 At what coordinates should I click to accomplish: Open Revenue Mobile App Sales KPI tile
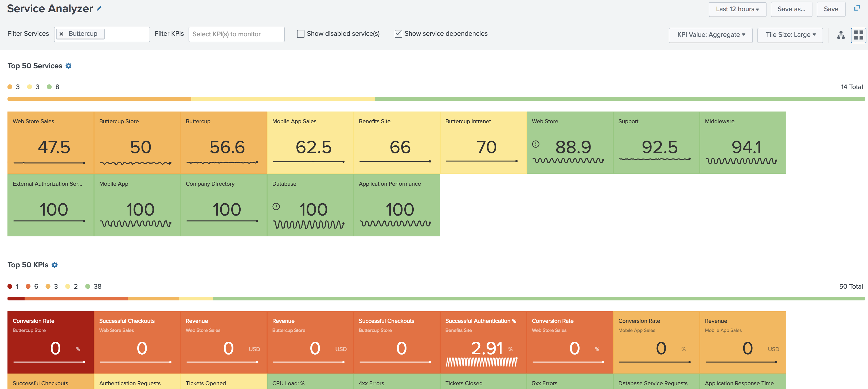click(x=743, y=342)
